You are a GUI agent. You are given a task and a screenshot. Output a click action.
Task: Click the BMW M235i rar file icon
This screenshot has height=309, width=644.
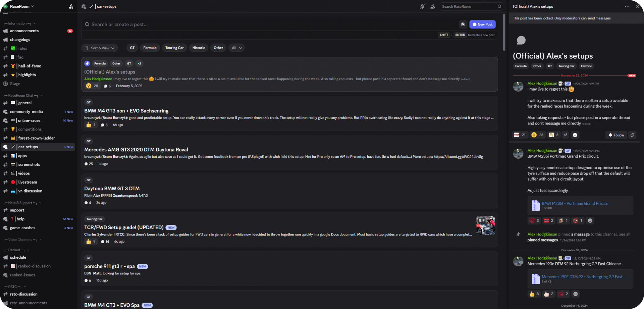(x=535, y=205)
